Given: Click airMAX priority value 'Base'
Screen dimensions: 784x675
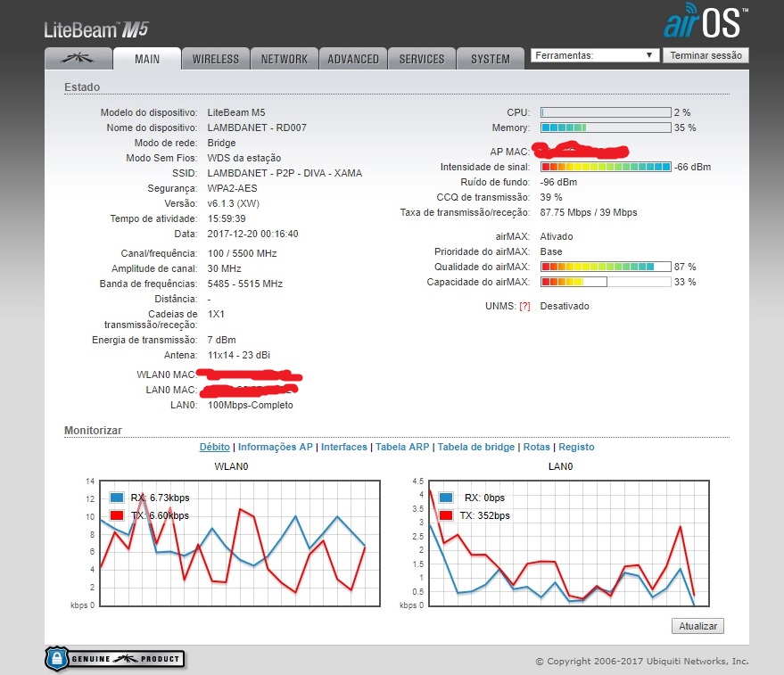Looking at the screenshot, I should coord(551,251).
